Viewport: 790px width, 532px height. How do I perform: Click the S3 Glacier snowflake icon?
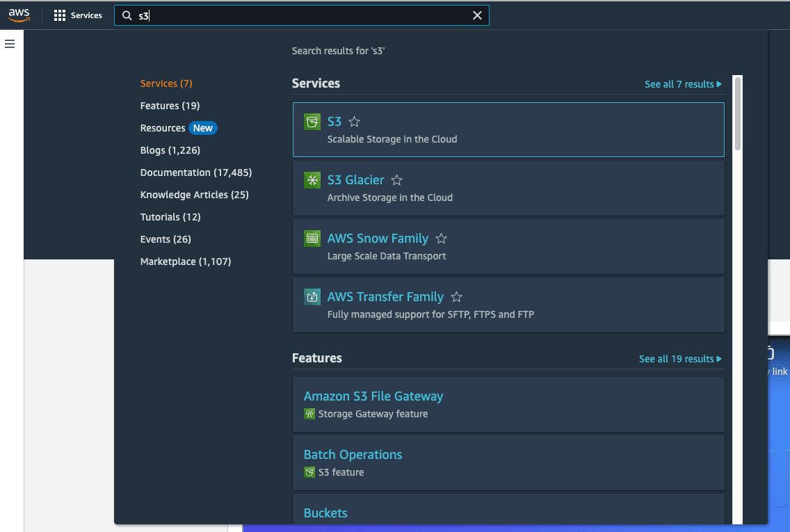pos(312,180)
